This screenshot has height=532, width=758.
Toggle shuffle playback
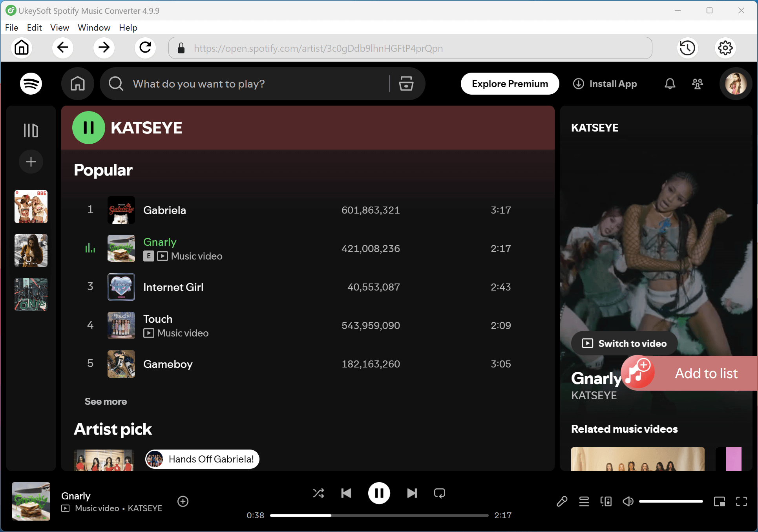pos(318,493)
